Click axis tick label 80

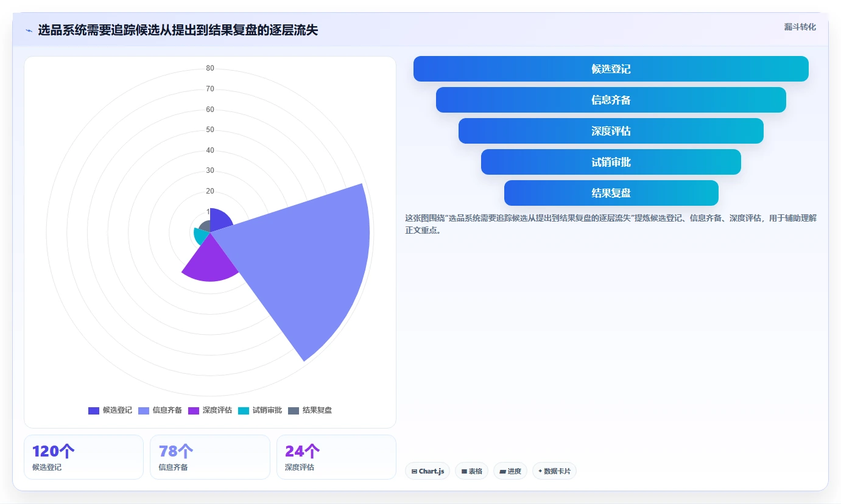click(210, 68)
